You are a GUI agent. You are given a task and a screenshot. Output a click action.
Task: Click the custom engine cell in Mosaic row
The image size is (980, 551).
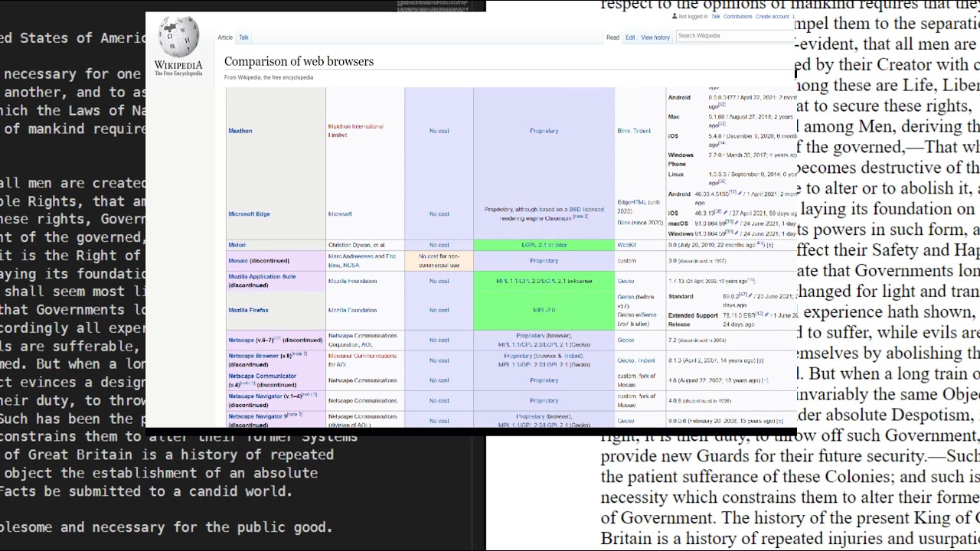point(640,261)
